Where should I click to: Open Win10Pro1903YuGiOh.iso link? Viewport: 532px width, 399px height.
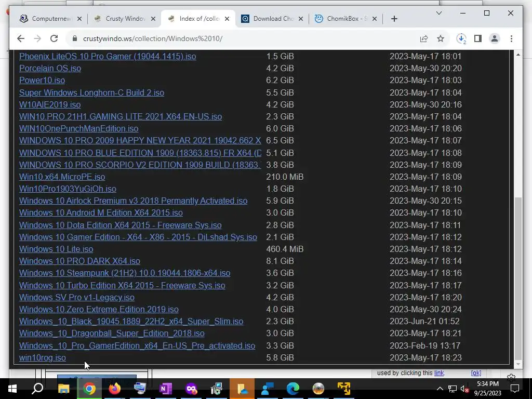coord(68,189)
